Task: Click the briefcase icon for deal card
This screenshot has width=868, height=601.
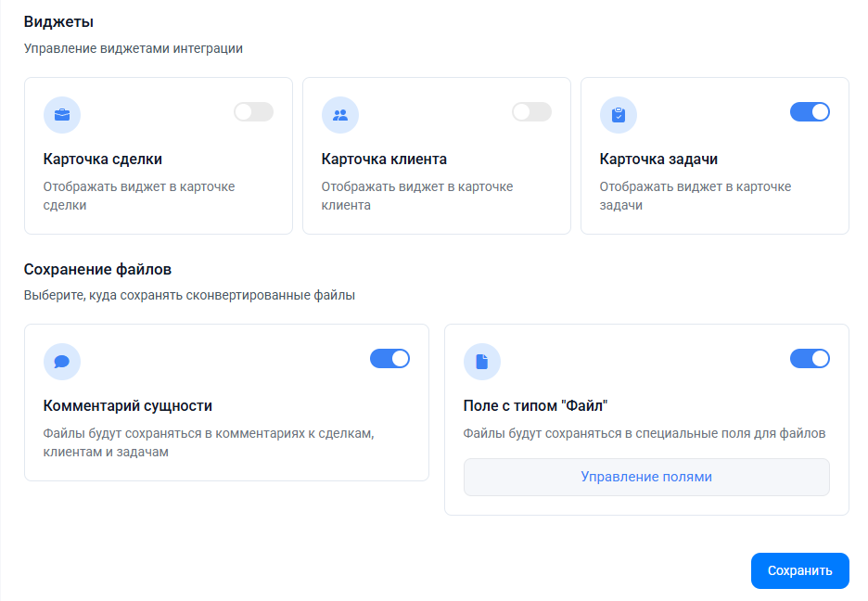Action: coord(62,115)
